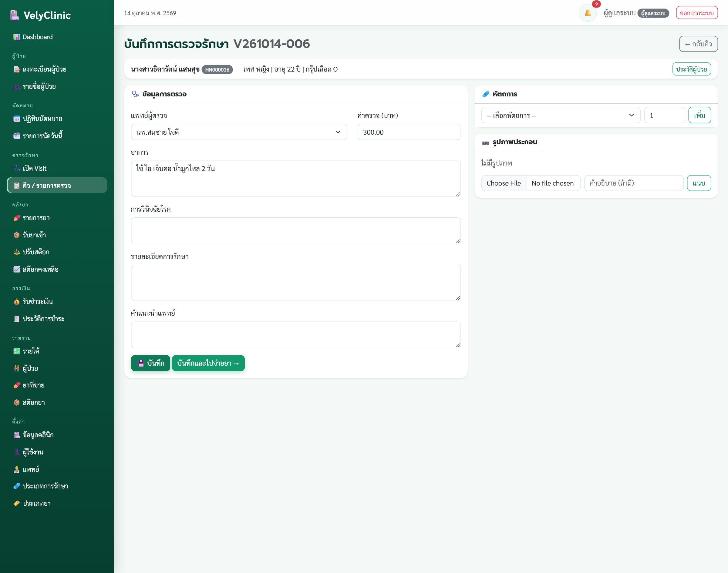728x573 pixels.
Task: Click the บันทึก save button
Action: 150,363
